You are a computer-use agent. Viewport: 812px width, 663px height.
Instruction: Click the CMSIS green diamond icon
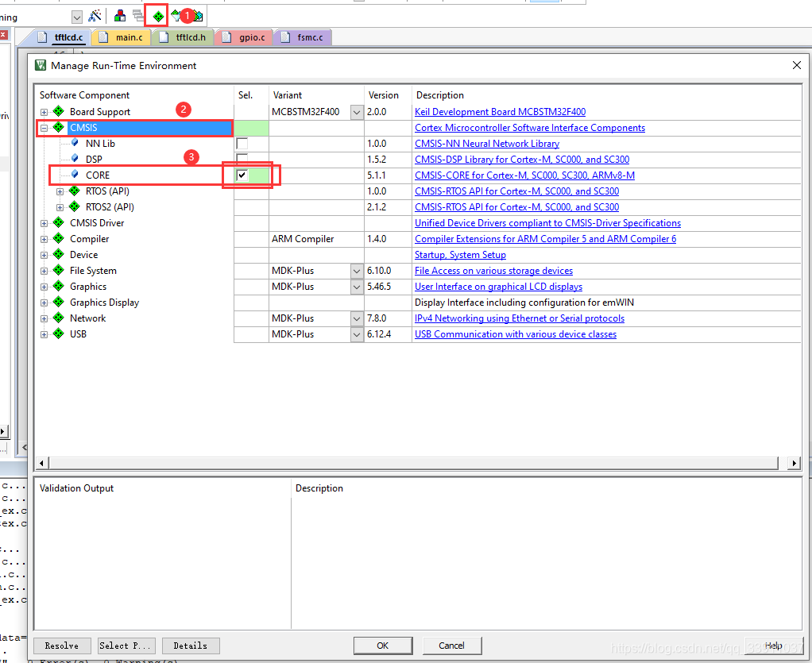pyautogui.click(x=59, y=127)
